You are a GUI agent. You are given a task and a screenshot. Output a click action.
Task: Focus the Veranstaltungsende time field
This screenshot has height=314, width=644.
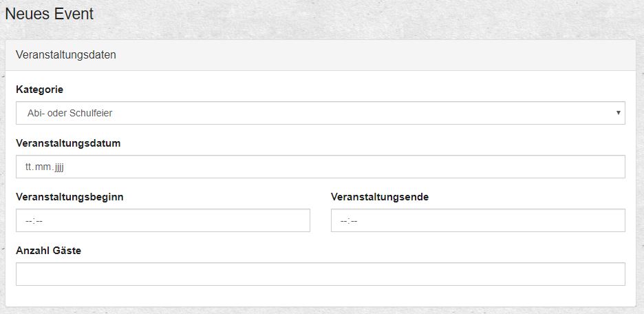click(x=477, y=220)
